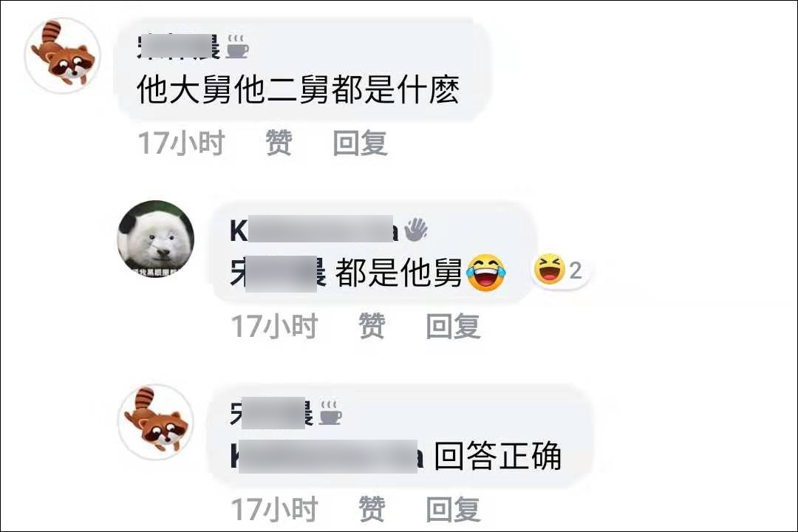Click the 17小时 timestamp under the last reply
The width and height of the screenshot is (798, 532).
(x=275, y=508)
